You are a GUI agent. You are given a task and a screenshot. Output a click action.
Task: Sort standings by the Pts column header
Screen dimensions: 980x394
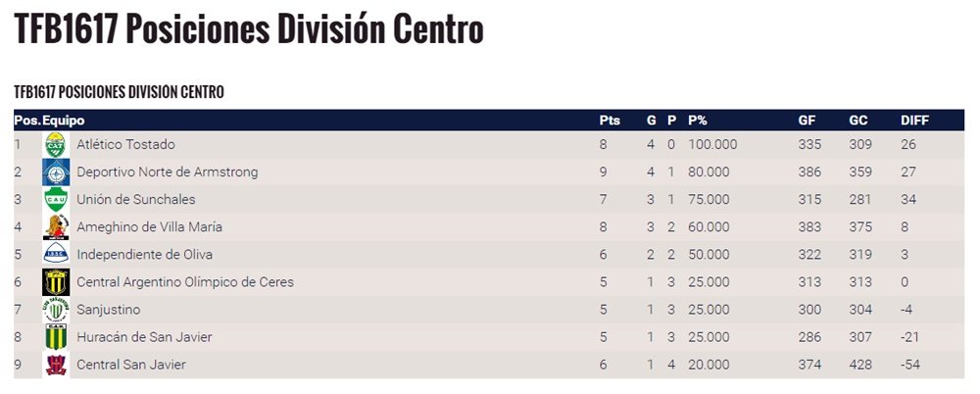coord(610,121)
